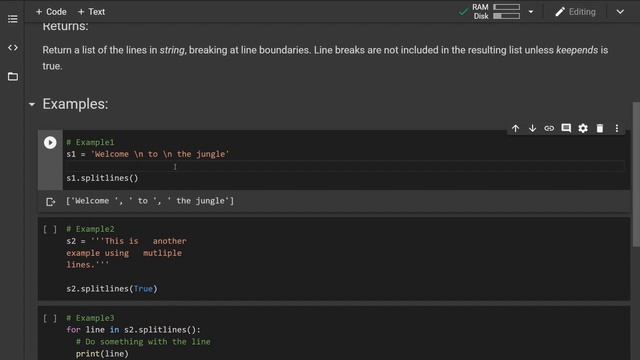Collapse the Examples section

[32, 104]
